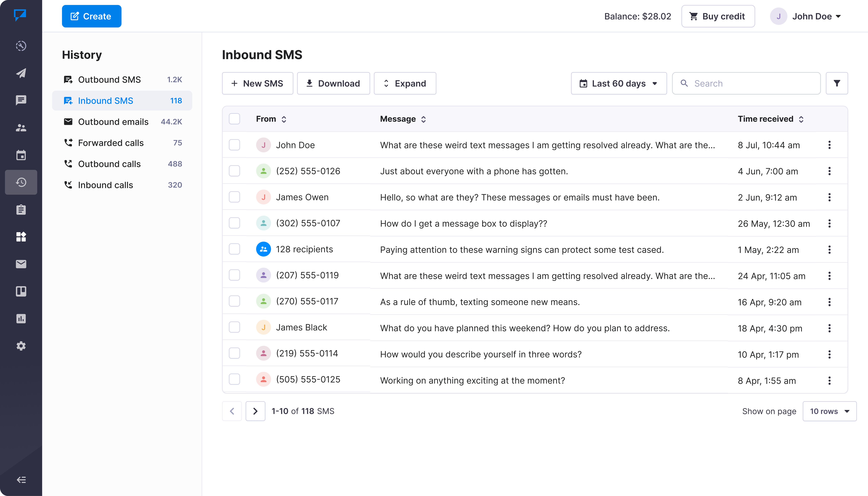This screenshot has width=868, height=496.
Task: Check the (252) 555-0126 row checkbox
Action: (x=234, y=171)
